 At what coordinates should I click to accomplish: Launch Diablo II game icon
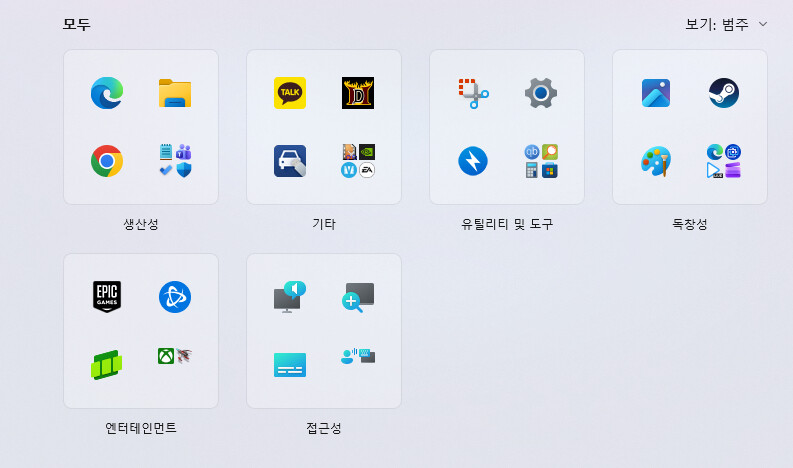(358, 93)
